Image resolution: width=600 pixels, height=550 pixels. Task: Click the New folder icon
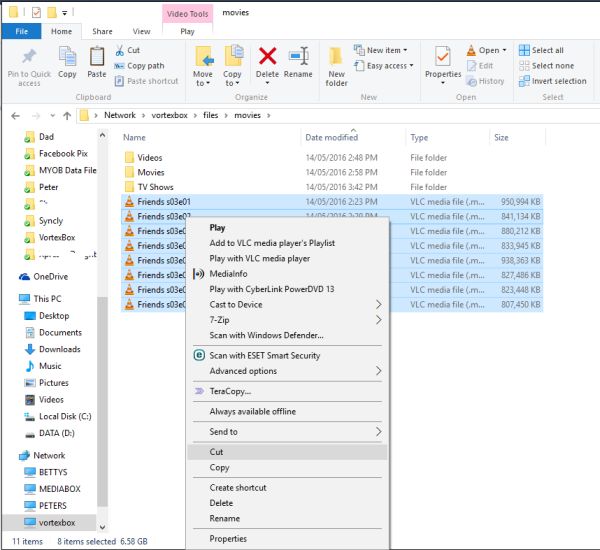coord(336,57)
